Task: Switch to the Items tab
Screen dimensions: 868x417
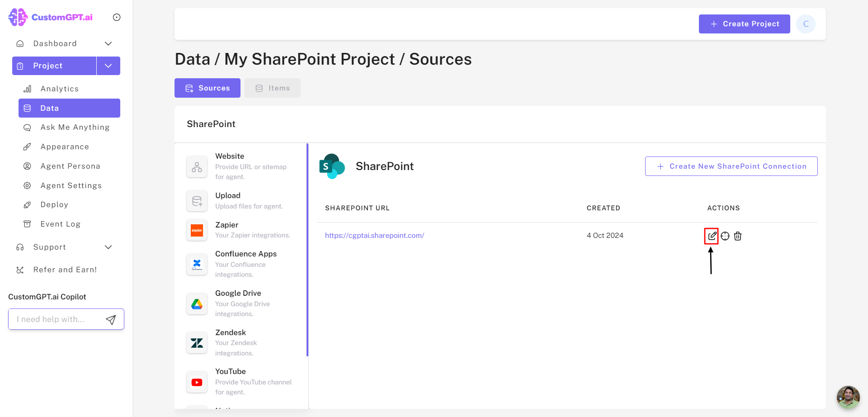Action: coord(273,88)
